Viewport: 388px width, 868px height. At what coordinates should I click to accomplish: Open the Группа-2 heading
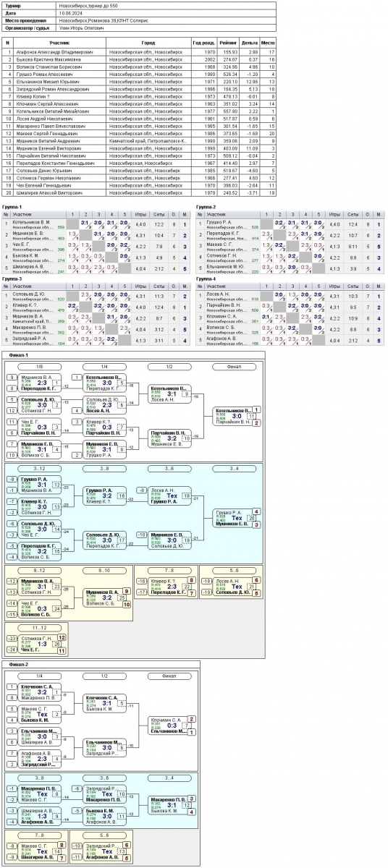coord(205,207)
